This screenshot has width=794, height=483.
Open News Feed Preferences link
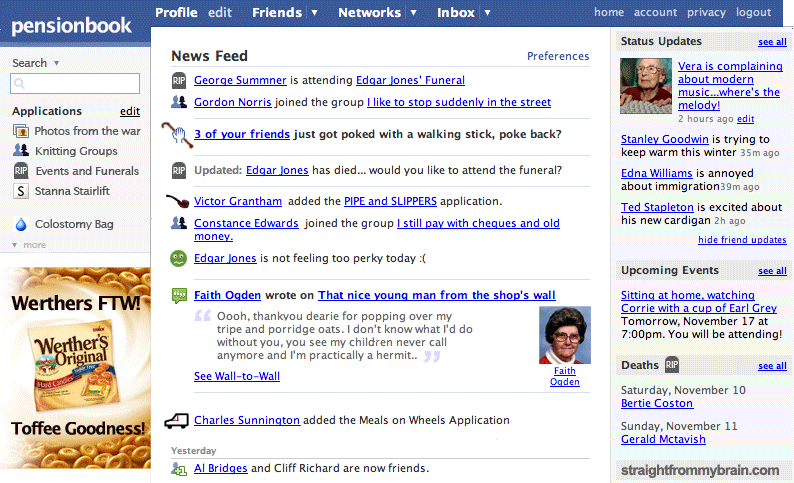click(558, 56)
